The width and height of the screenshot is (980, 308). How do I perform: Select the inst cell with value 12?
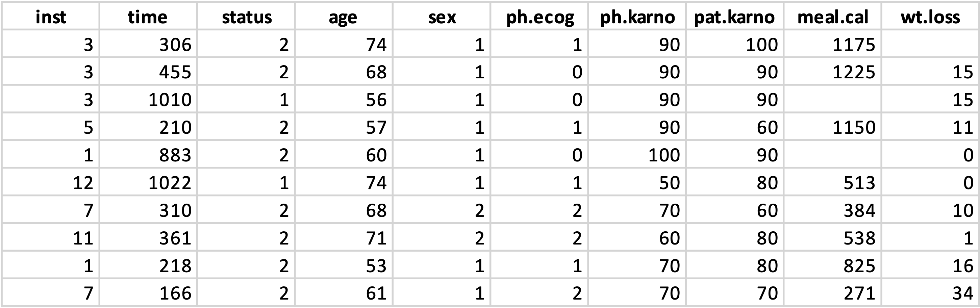click(51, 182)
